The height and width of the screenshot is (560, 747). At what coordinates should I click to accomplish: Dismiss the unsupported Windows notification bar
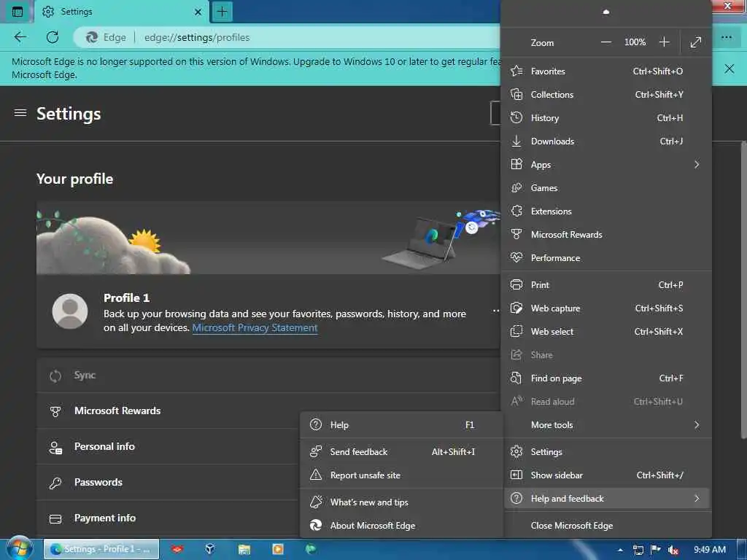tap(729, 69)
